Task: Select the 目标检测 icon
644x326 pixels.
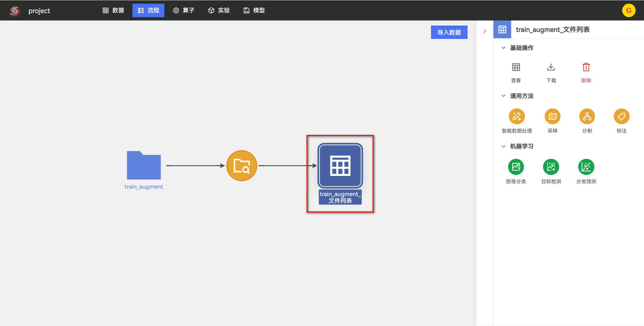Action: coord(551,167)
